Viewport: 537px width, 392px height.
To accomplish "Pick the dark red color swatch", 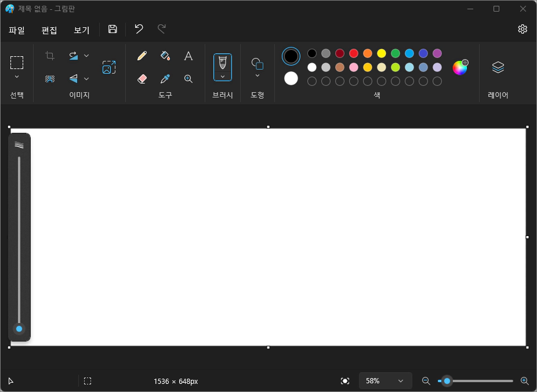I will [x=340, y=53].
